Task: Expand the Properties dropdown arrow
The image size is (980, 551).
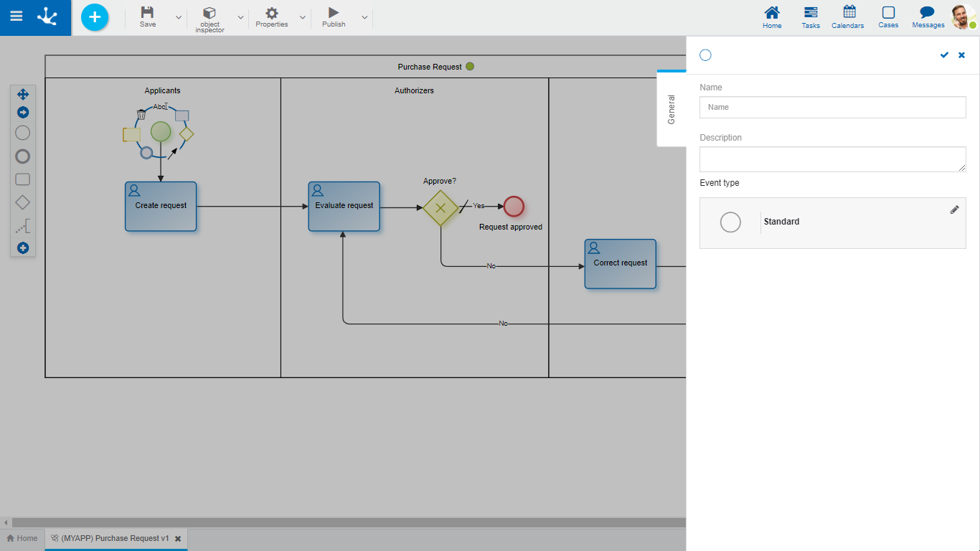Action: (x=302, y=17)
